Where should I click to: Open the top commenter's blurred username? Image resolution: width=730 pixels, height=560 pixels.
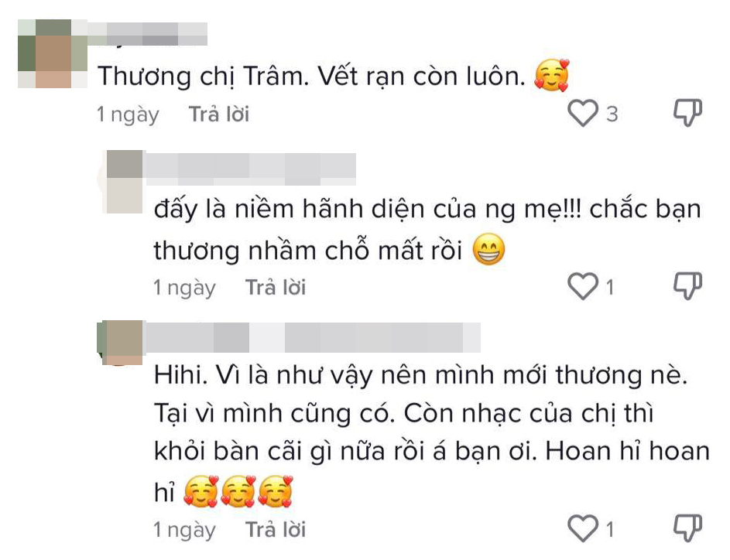pyautogui.click(x=148, y=34)
